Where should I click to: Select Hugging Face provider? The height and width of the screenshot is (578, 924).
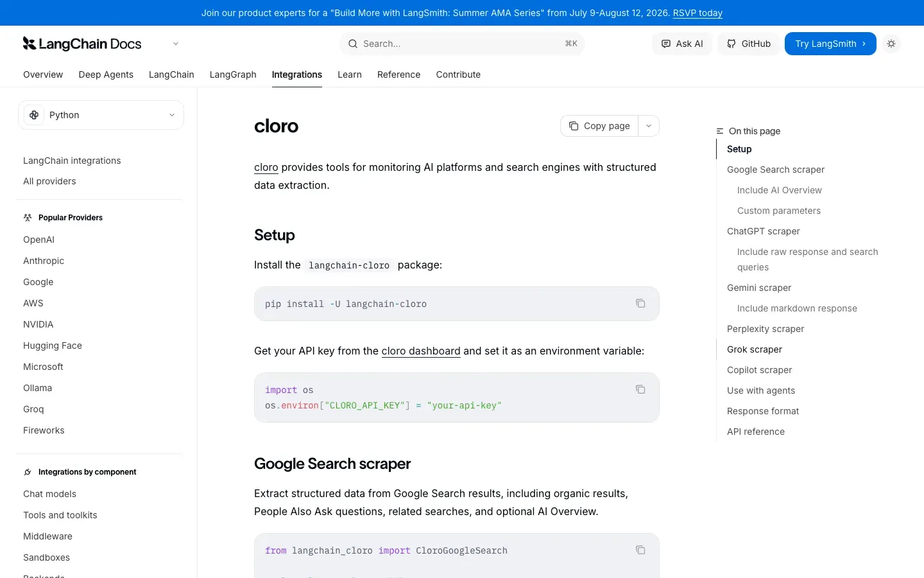[x=53, y=346]
